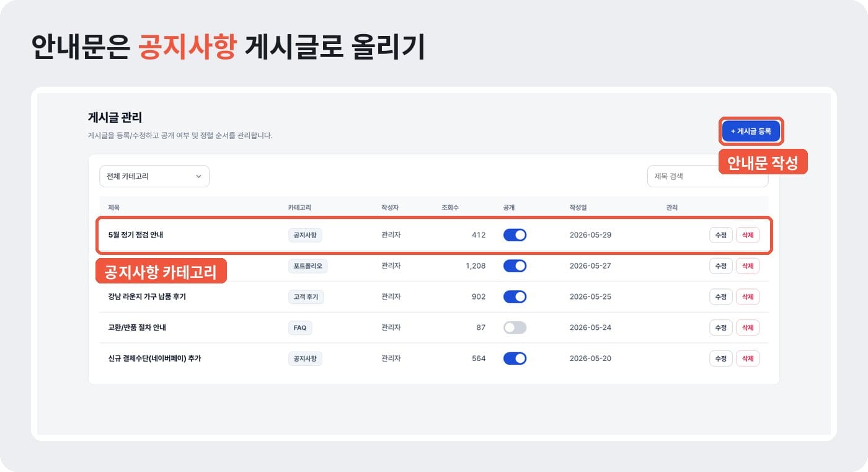Open 수정 for "교환/반품 절차 안내"
The width and height of the screenshot is (868, 472).
point(721,327)
